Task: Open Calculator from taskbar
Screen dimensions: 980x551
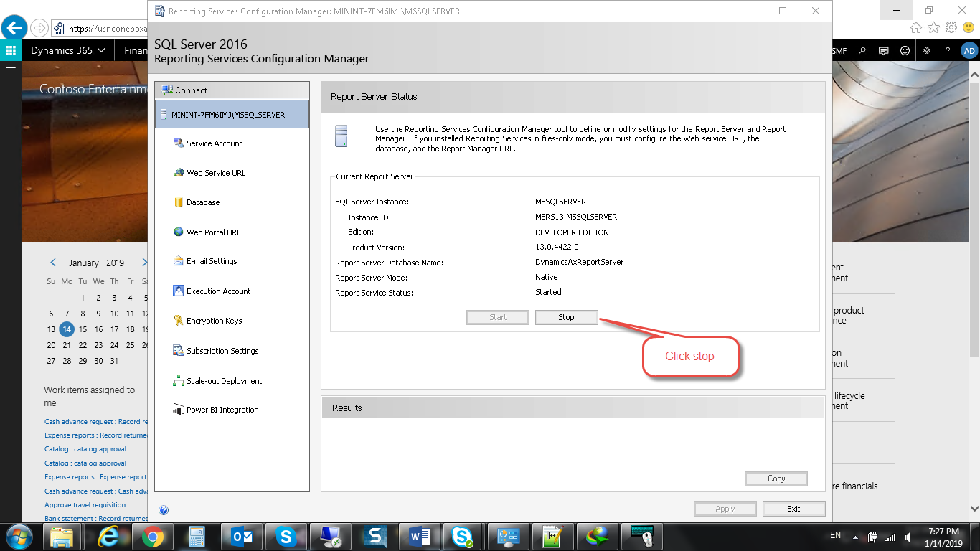Action: 196,537
